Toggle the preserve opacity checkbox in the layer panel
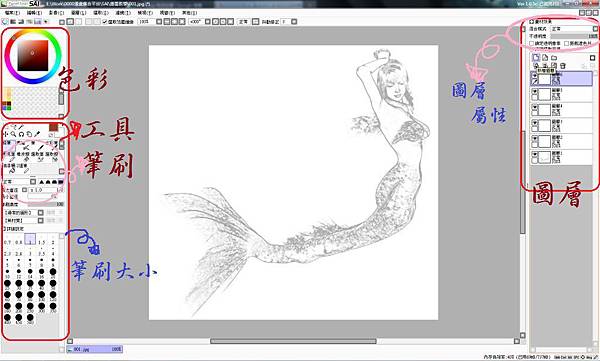This screenshot has height=361, width=600. click(532, 43)
